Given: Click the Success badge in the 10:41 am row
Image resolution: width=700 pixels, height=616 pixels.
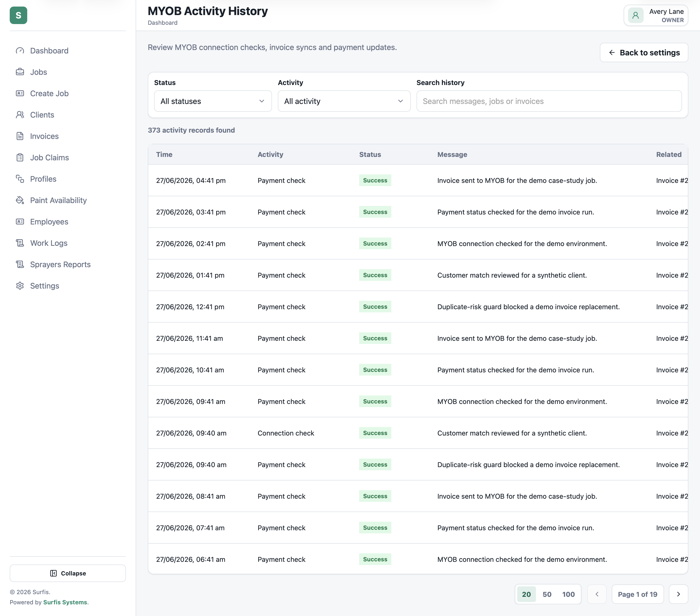Looking at the screenshot, I should click(x=375, y=370).
